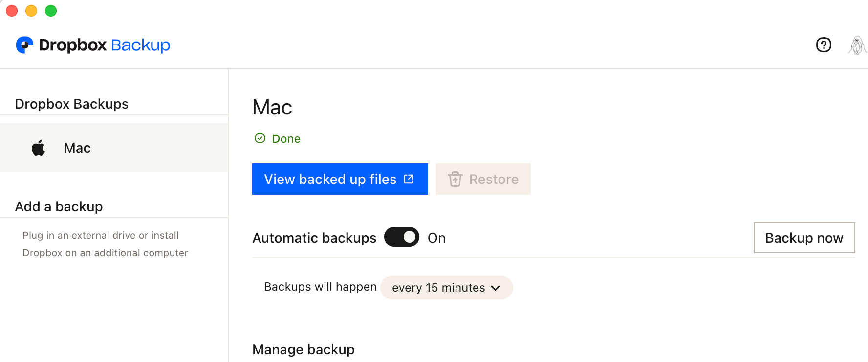Open the every 15 minutes dropdown
868x362 pixels.
click(x=446, y=288)
